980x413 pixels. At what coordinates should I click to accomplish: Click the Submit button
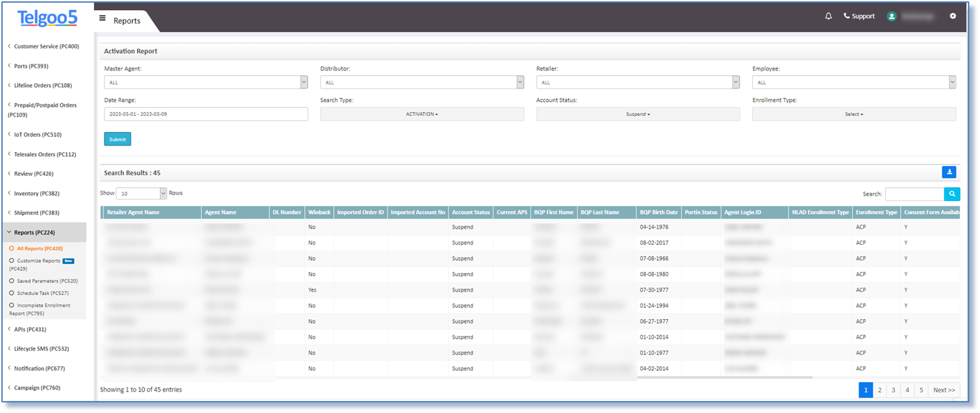pos(117,139)
